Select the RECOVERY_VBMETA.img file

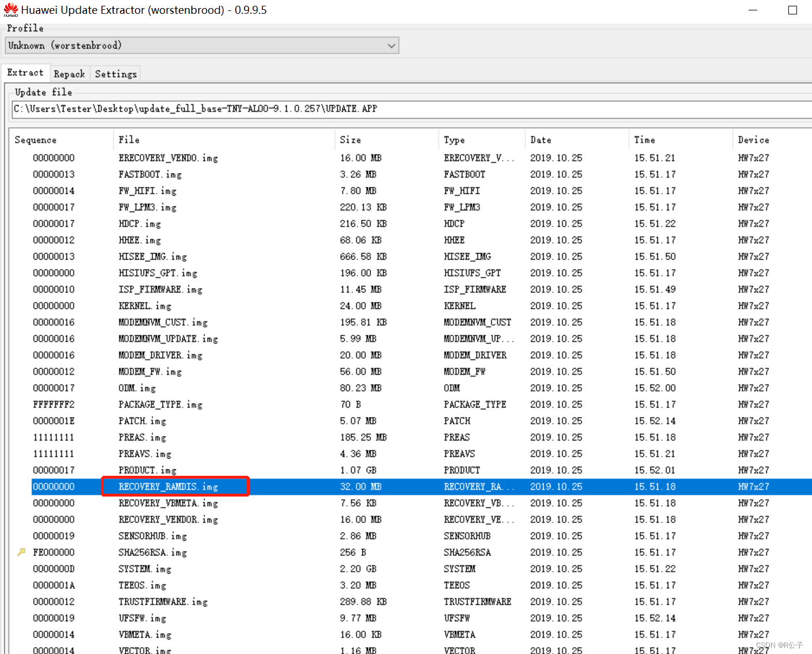pyautogui.click(x=168, y=503)
